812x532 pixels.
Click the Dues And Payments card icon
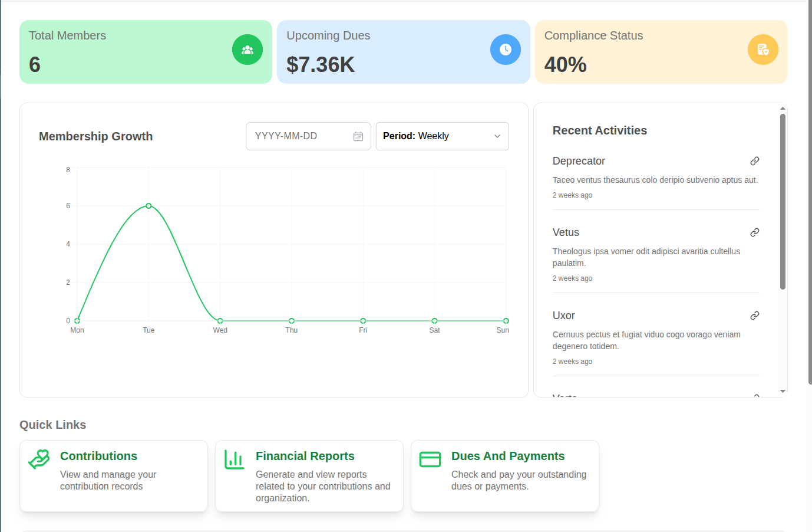[430, 459]
